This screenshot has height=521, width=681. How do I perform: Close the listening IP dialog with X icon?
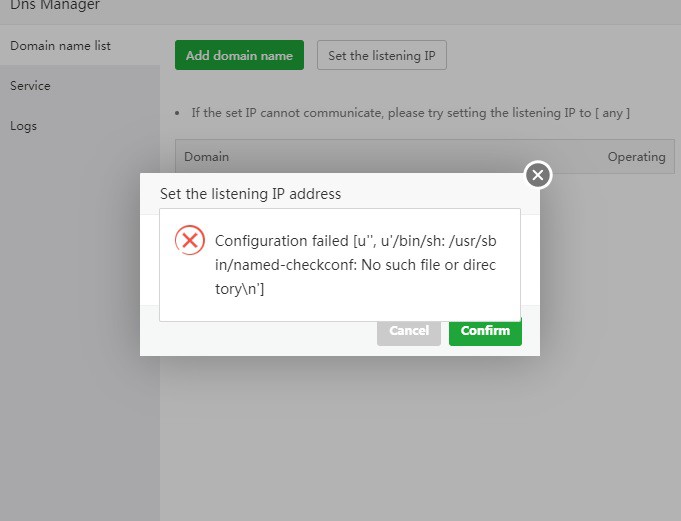(x=538, y=175)
